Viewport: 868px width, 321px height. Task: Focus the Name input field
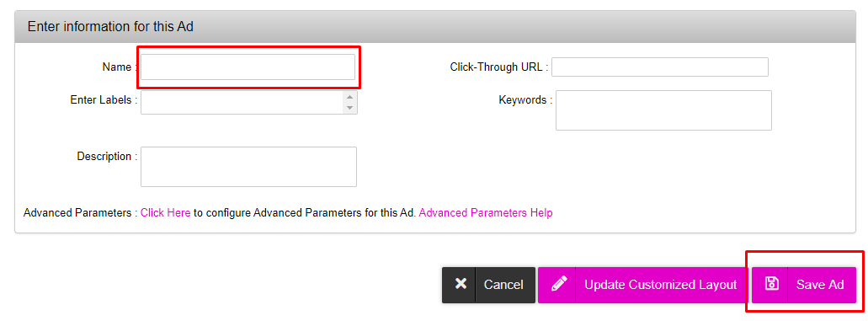248,67
